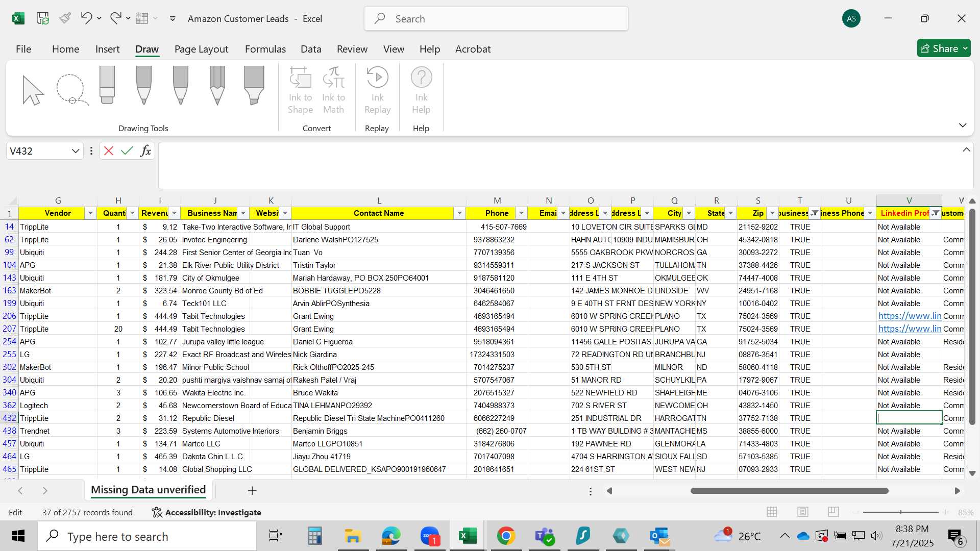Open the File menu
980x551 pixels.
click(23, 49)
